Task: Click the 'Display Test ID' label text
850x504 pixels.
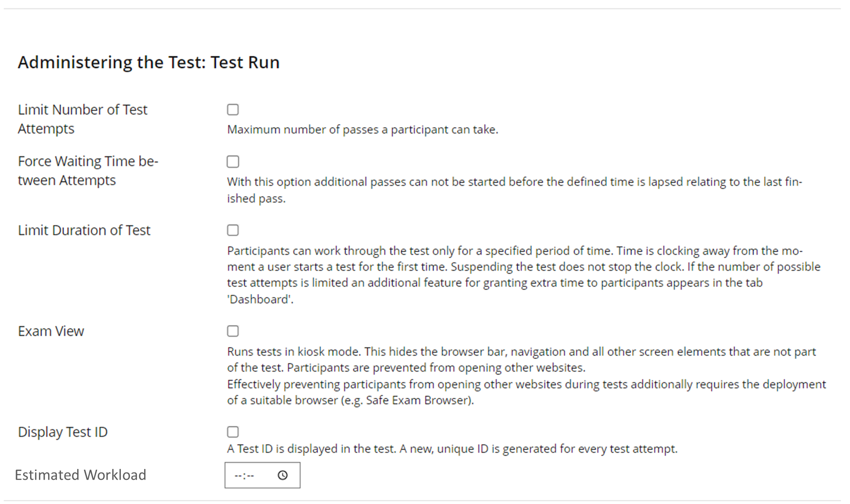Action: coord(63,432)
